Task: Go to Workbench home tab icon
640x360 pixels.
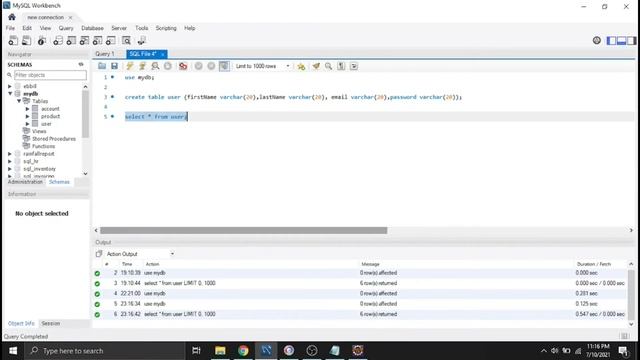Action: (x=12, y=17)
